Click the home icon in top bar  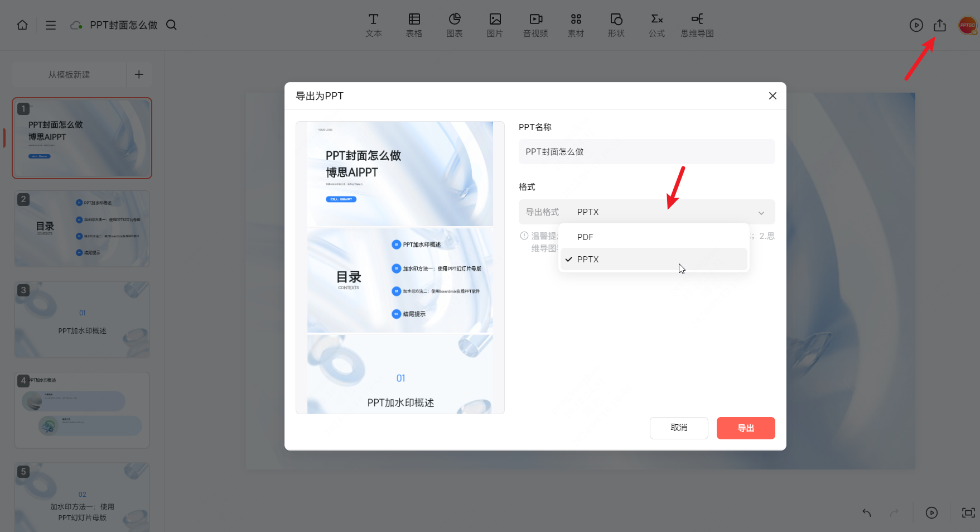click(x=22, y=25)
